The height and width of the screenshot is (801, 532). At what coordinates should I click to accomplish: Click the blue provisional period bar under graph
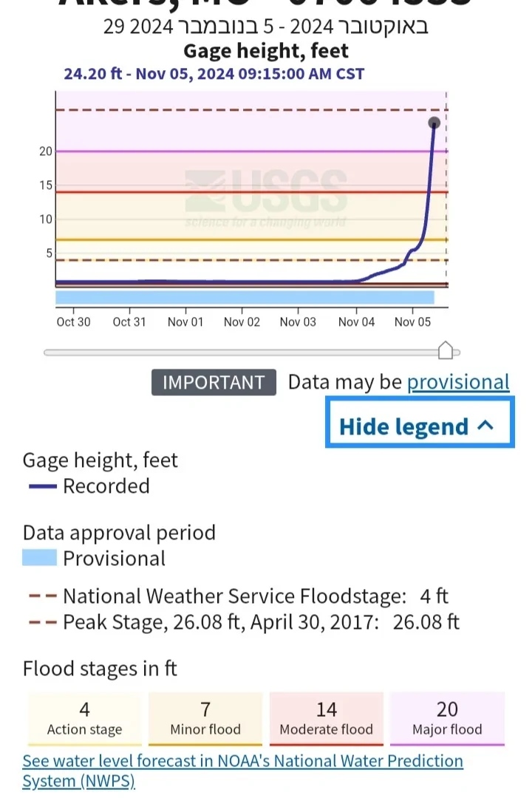(x=245, y=297)
